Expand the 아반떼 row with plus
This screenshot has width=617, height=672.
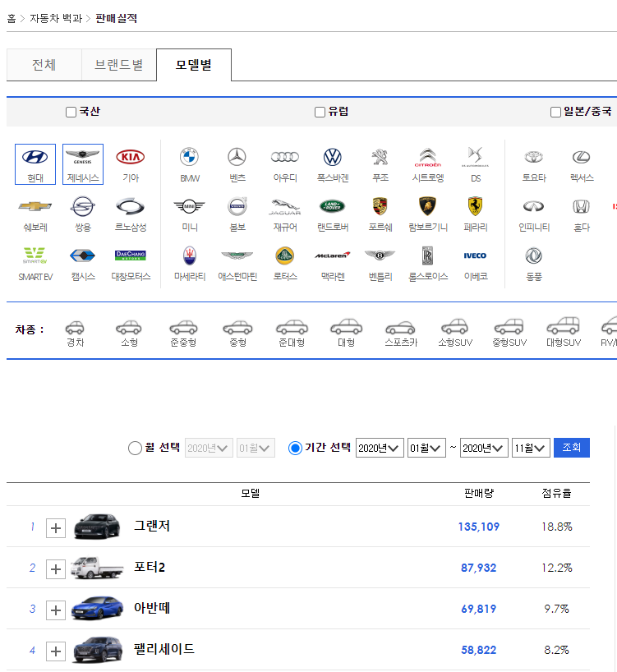(56, 610)
